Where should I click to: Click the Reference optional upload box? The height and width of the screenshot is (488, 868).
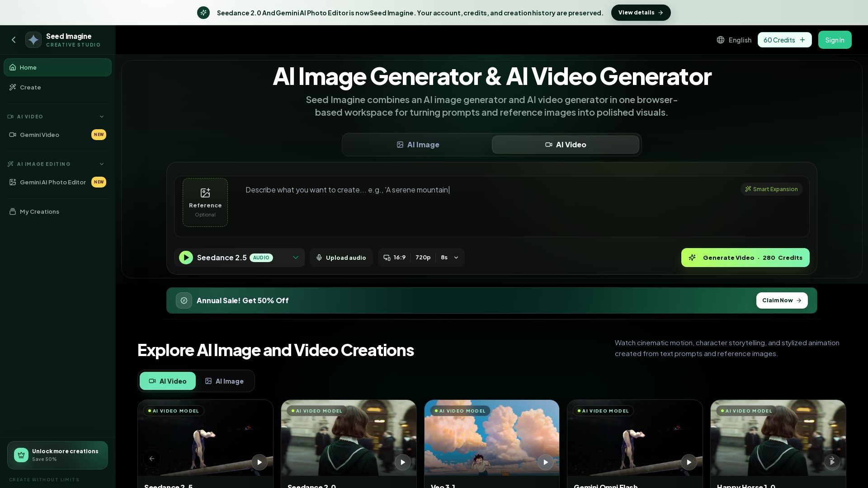[205, 202]
